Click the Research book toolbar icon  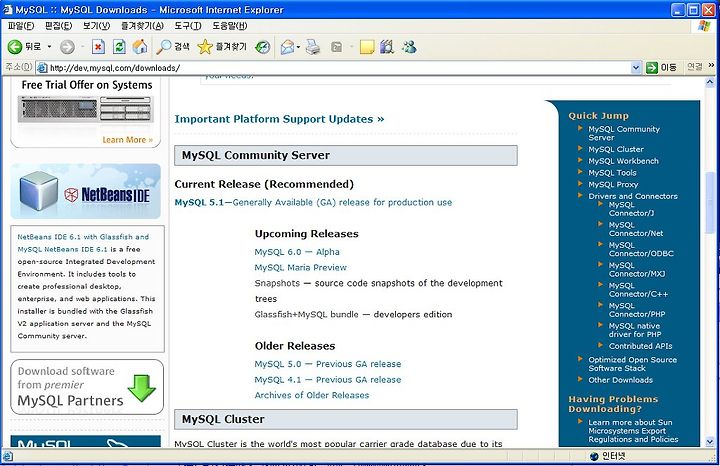[387, 46]
